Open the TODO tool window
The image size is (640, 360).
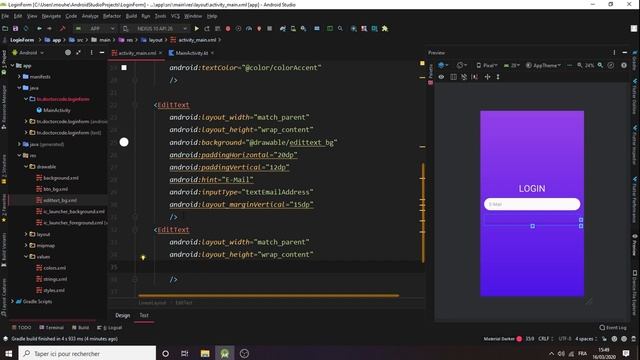(22, 327)
